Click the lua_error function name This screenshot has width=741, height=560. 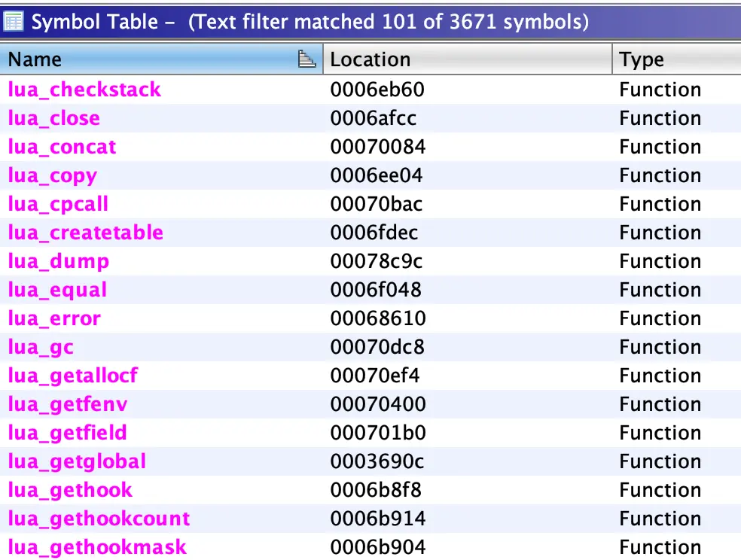coord(53,318)
